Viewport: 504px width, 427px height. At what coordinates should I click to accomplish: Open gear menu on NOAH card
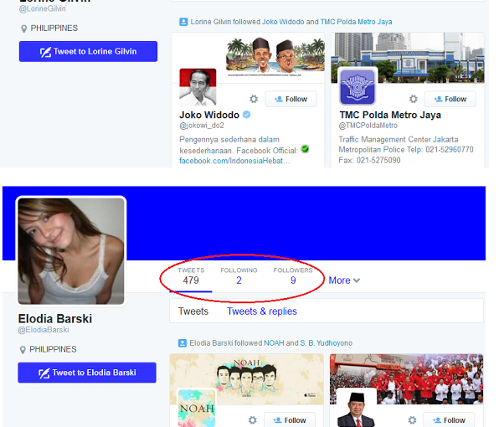253,420
